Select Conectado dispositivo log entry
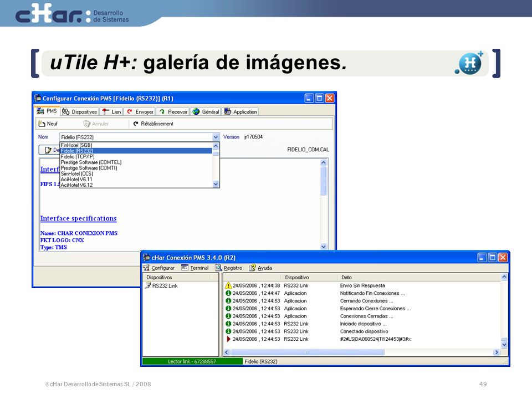The height and width of the screenshot is (399, 532). 364,331
